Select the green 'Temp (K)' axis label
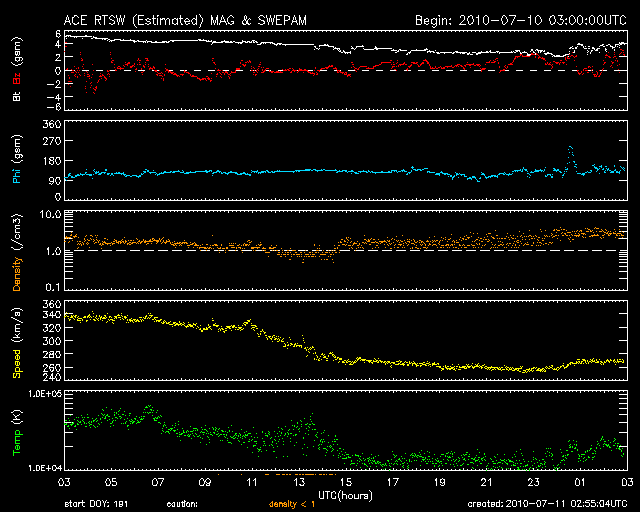Image resolution: width=640 pixels, height=512 pixels. pyautogui.click(x=17, y=433)
